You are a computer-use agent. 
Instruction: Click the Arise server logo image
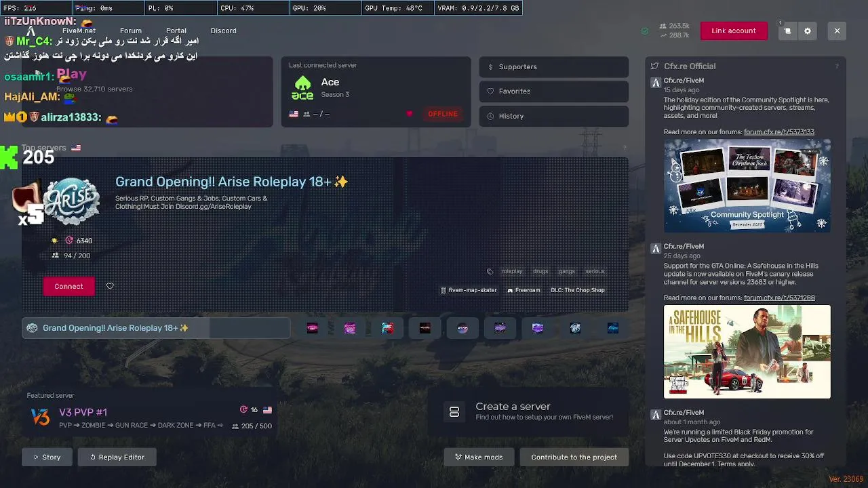pyautogui.click(x=71, y=201)
